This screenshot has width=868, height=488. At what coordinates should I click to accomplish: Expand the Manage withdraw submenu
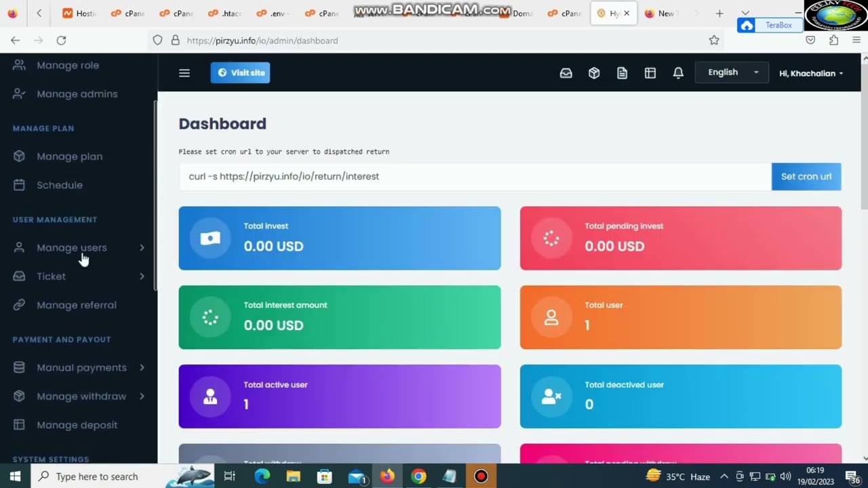pos(81,396)
